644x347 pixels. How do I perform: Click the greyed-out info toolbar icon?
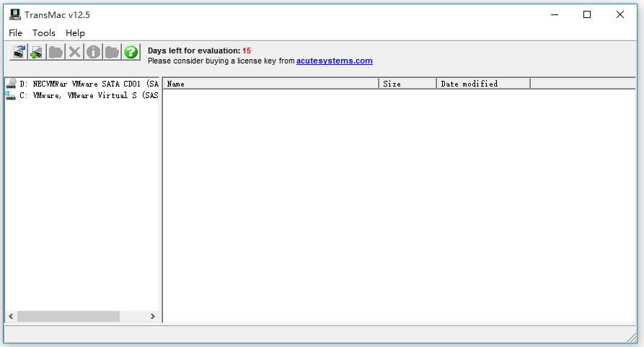coord(93,52)
